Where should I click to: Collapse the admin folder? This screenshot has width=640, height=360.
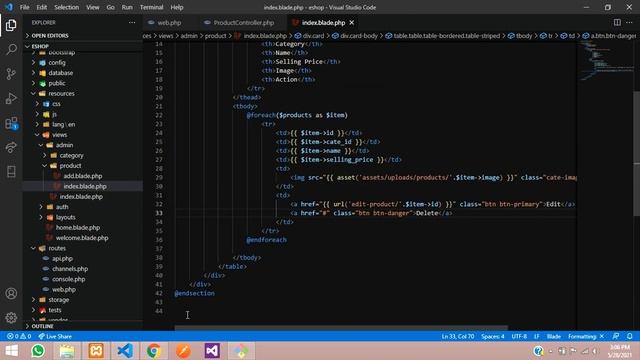pos(64,145)
